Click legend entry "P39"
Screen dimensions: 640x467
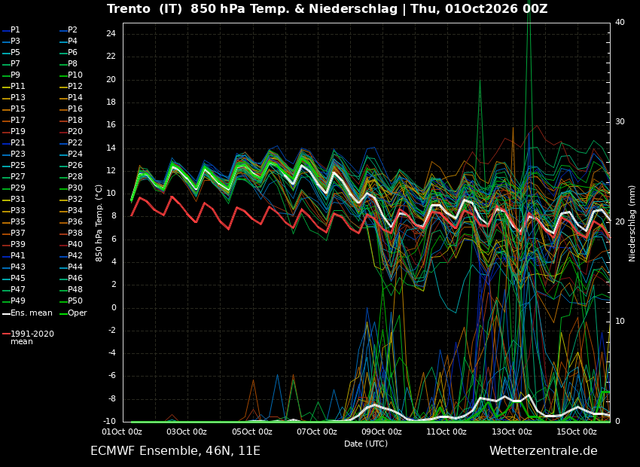click(x=13, y=245)
